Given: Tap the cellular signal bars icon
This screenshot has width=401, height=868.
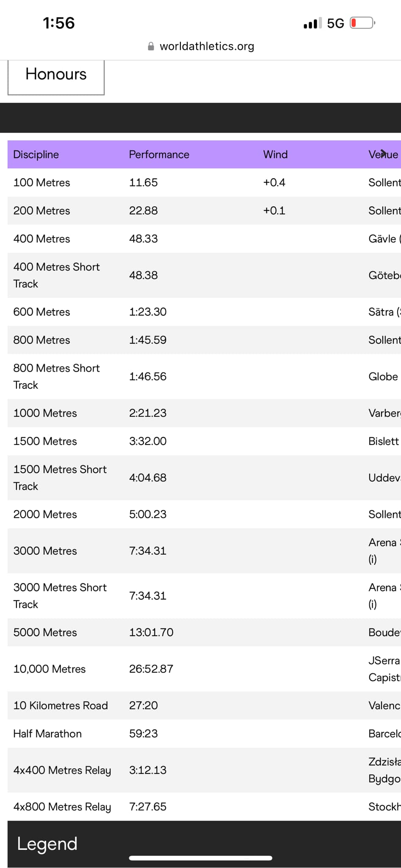Looking at the screenshot, I should tap(313, 23).
